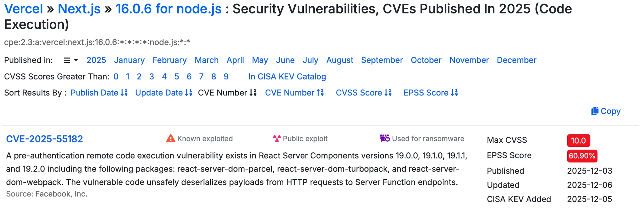This screenshot has width=644, height=213.
Task: Click the Public exploit icon
Action: (277, 139)
